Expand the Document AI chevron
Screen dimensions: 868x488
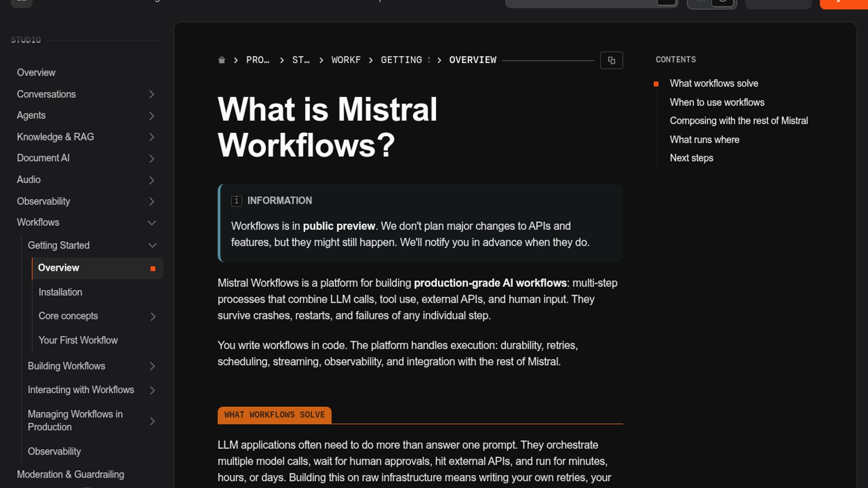coord(152,159)
